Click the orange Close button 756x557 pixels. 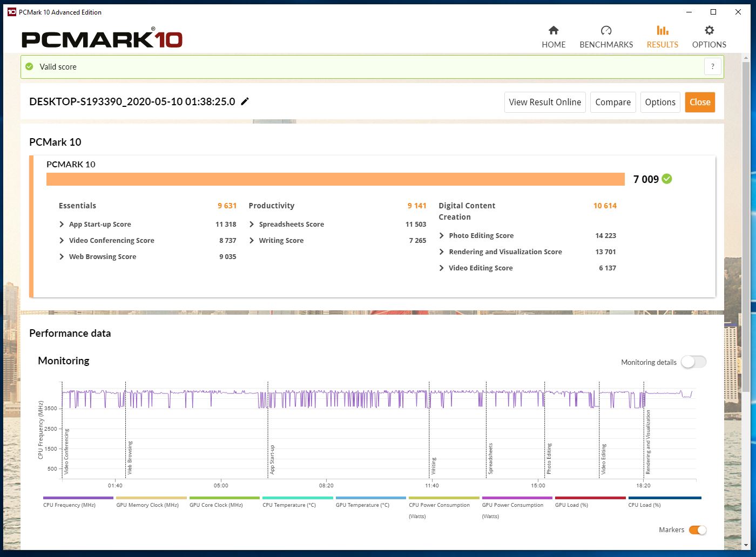tap(700, 102)
